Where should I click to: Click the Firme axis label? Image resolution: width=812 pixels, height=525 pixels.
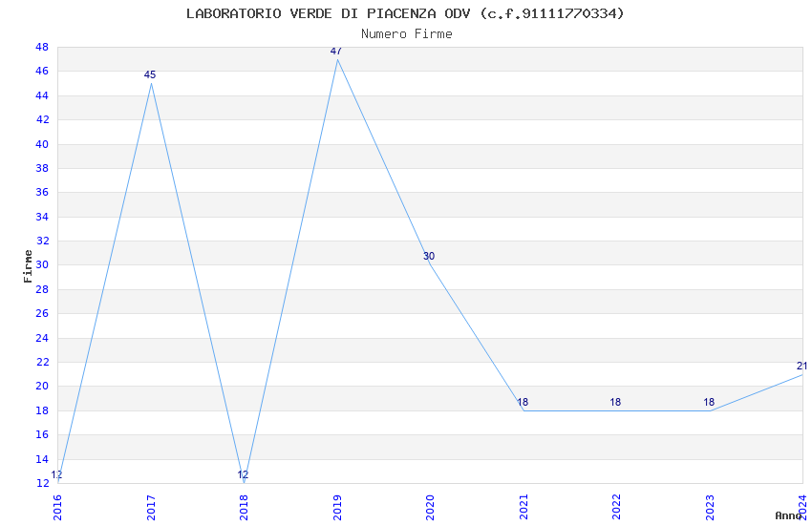click(28, 266)
